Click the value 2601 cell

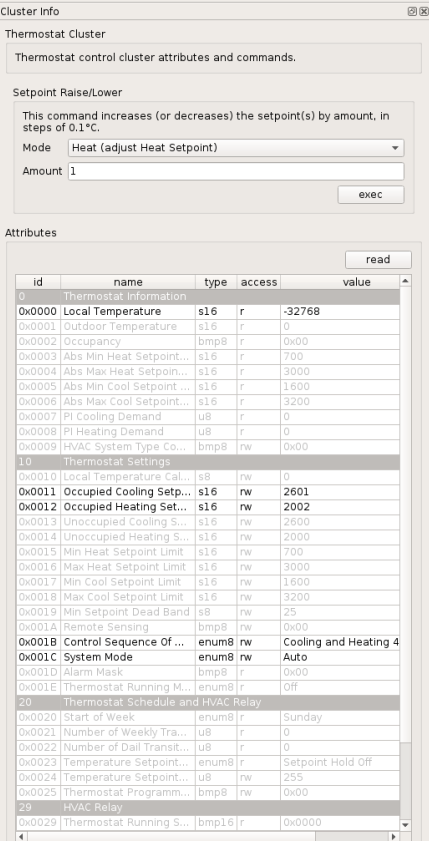coord(340,492)
